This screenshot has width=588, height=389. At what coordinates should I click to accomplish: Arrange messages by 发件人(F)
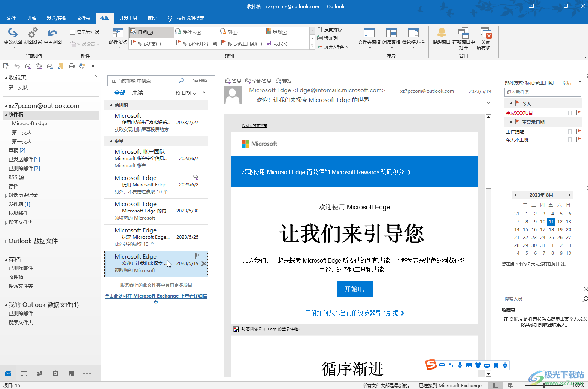(189, 32)
